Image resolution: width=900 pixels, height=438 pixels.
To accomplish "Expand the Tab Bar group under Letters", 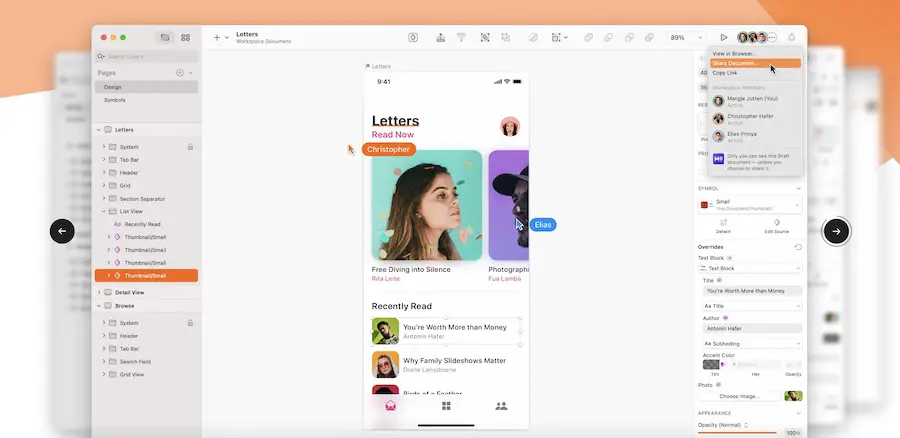I will coord(104,160).
